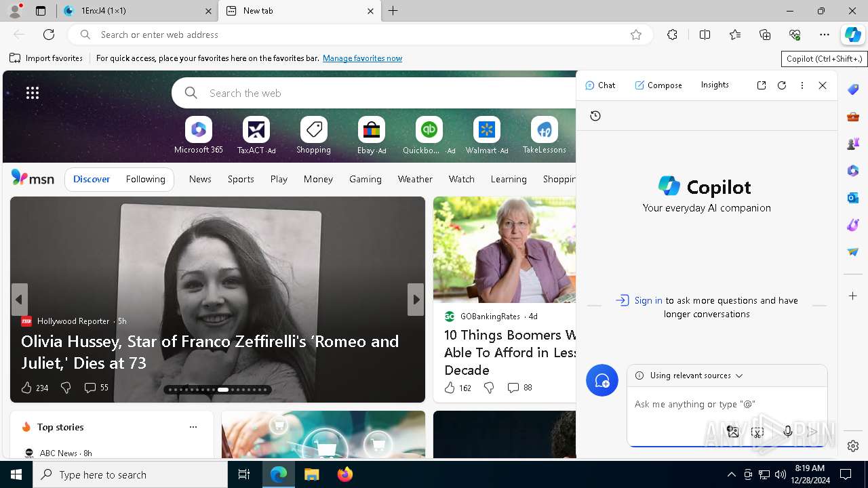Customize sidebar with plus button
The width and height of the screenshot is (868, 488).
click(853, 296)
